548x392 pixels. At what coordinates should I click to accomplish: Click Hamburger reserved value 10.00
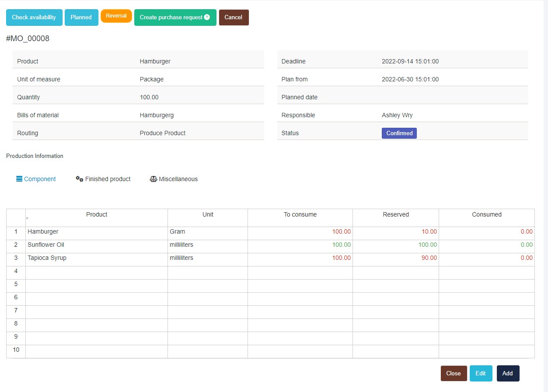tap(429, 232)
